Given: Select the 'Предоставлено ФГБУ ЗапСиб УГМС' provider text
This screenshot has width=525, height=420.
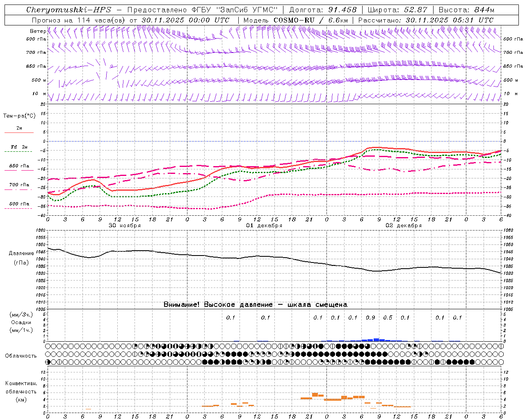Looking at the screenshot, I should (x=203, y=10).
